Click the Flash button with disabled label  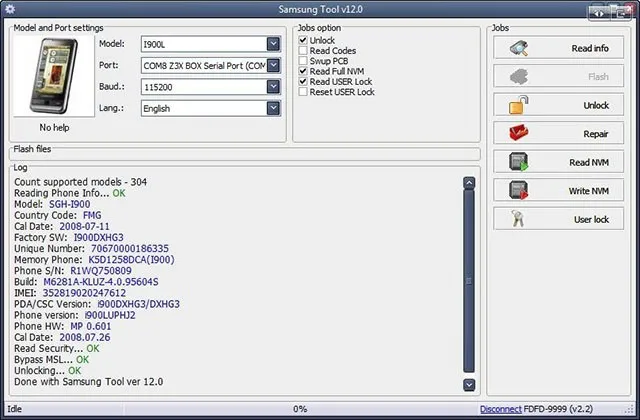558,76
